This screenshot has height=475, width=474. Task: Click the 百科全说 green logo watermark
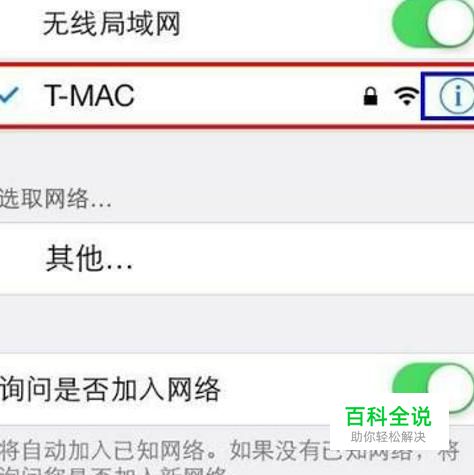[x=389, y=417]
